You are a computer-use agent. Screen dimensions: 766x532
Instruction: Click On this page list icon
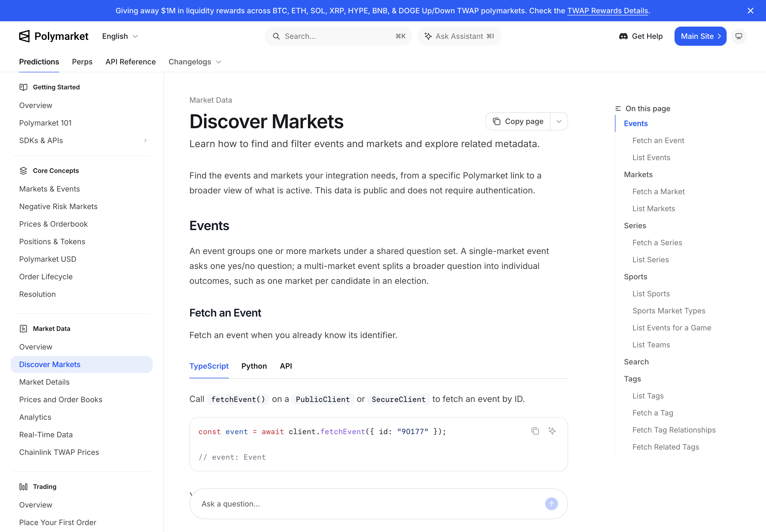pos(618,109)
